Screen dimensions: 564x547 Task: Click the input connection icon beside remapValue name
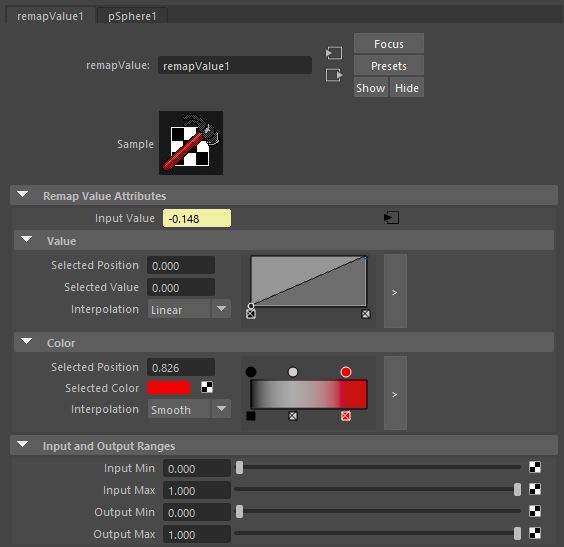coord(334,53)
